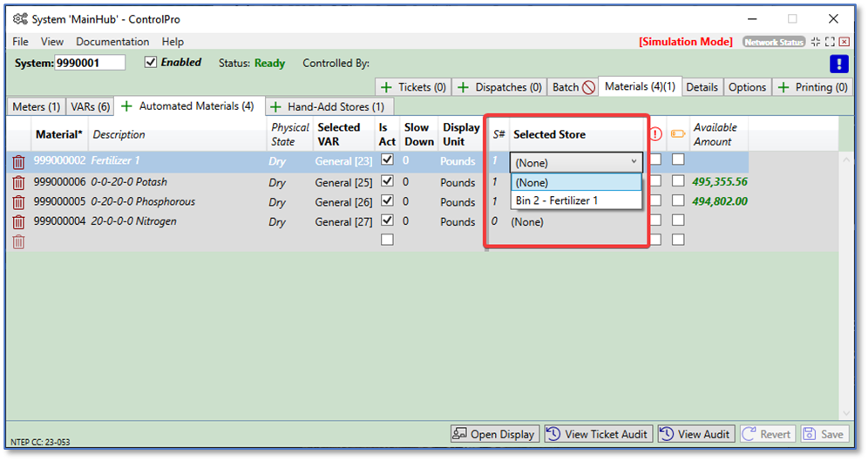Toggle the system Enabled checkbox

point(151,63)
